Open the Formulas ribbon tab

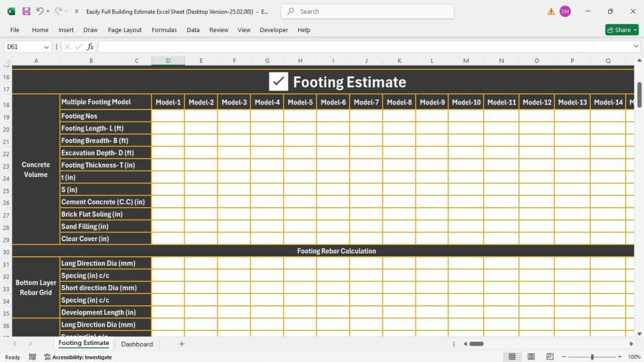(x=164, y=30)
